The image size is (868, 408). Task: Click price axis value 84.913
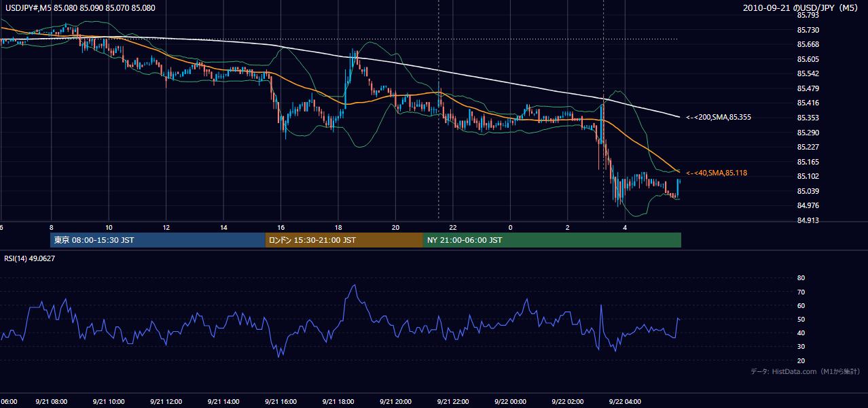pos(808,220)
